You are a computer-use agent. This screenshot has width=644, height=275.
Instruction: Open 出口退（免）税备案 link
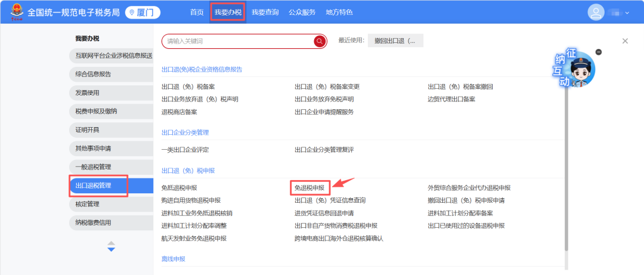[188, 86]
